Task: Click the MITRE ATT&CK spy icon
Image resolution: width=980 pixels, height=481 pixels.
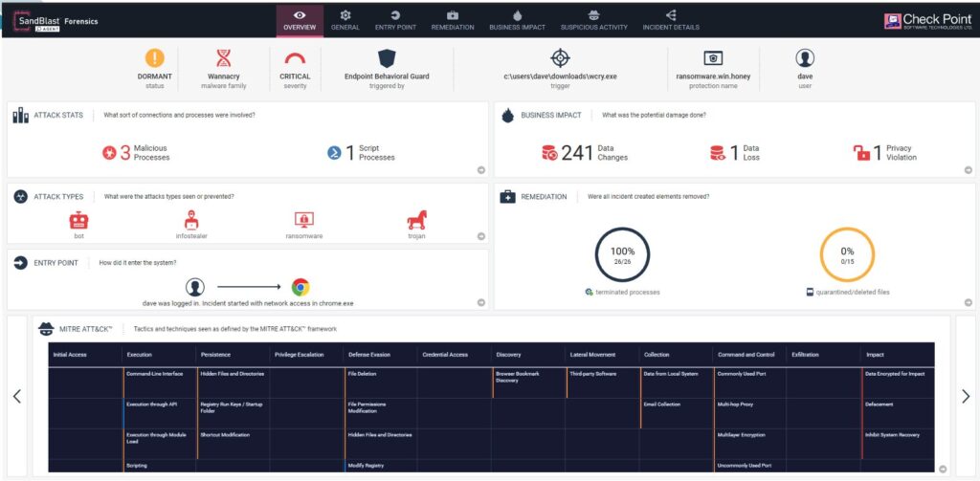Action: pos(46,329)
